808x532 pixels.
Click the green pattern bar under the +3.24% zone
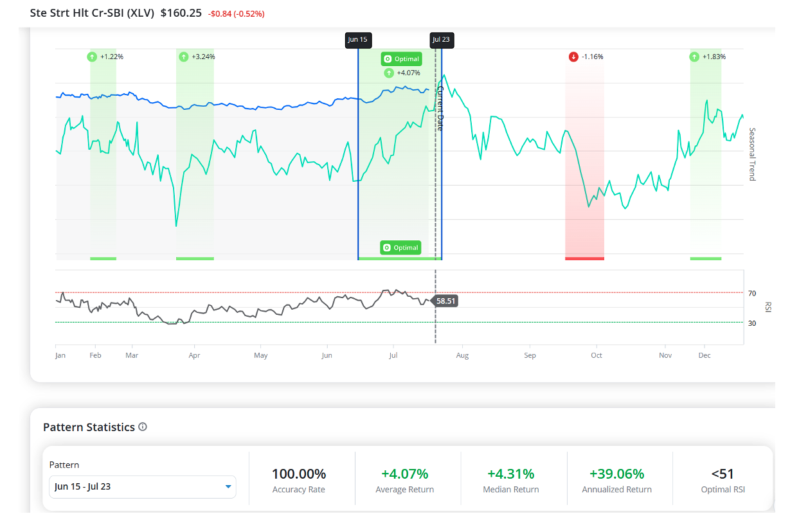195,258
